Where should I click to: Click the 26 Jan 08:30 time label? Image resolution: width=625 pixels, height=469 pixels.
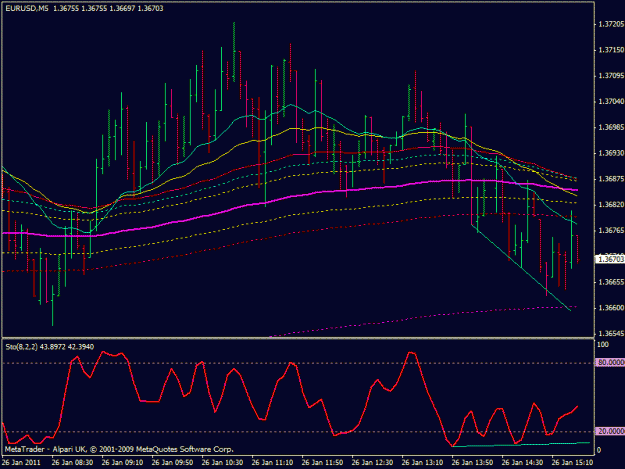click(x=73, y=463)
